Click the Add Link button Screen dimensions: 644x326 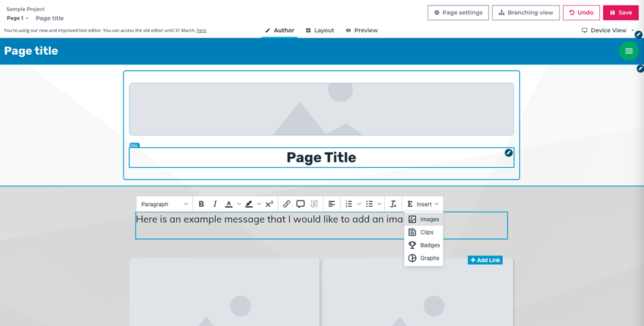pos(485,260)
